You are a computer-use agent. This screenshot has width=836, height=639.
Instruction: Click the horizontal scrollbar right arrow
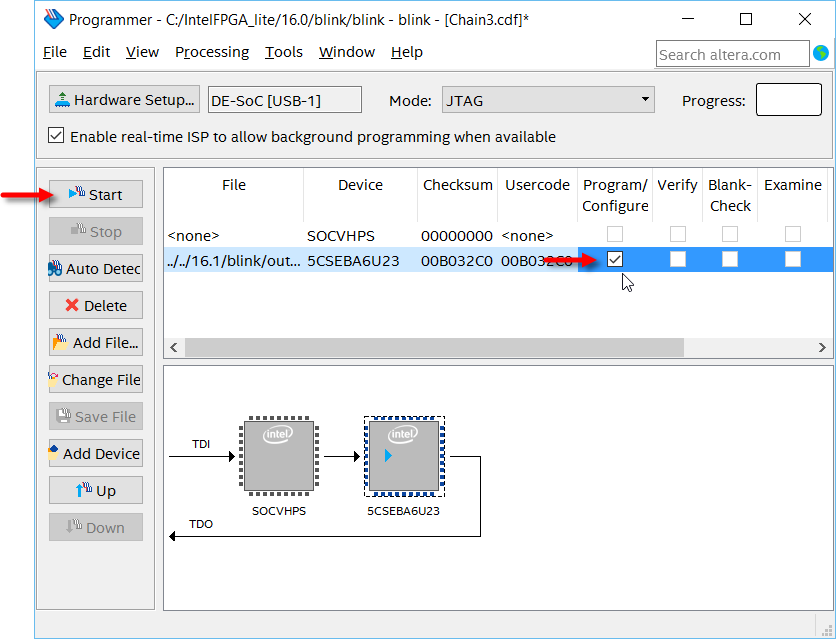822,347
